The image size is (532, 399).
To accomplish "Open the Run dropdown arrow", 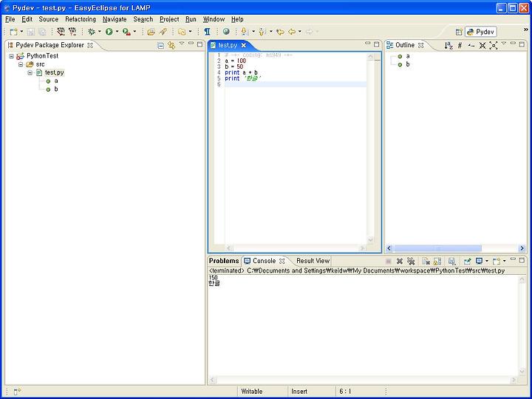I will (117, 32).
